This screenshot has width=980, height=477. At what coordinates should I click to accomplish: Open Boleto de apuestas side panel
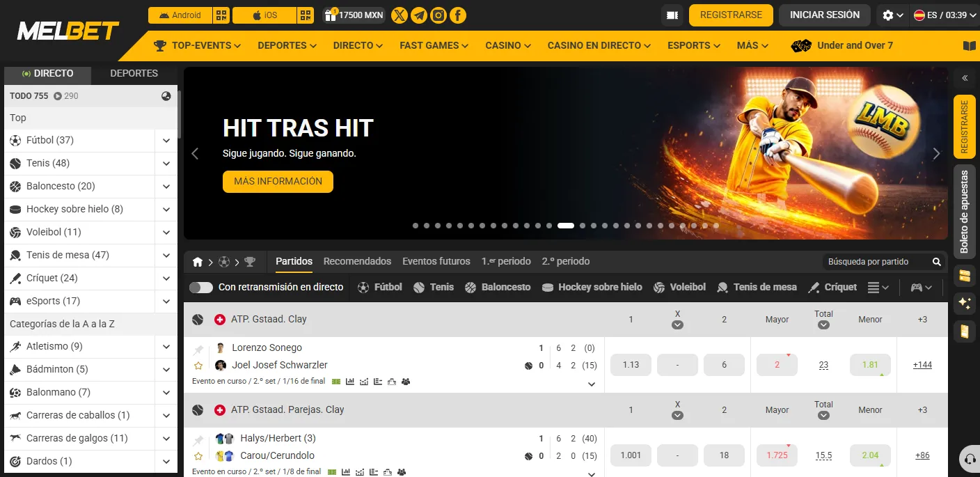coord(965,212)
